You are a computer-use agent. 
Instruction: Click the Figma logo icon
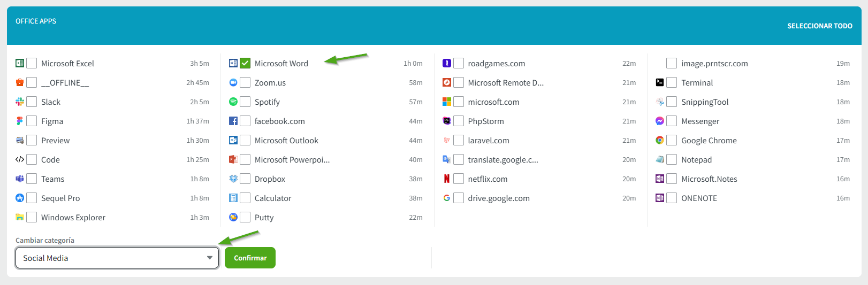tap(20, 121)
